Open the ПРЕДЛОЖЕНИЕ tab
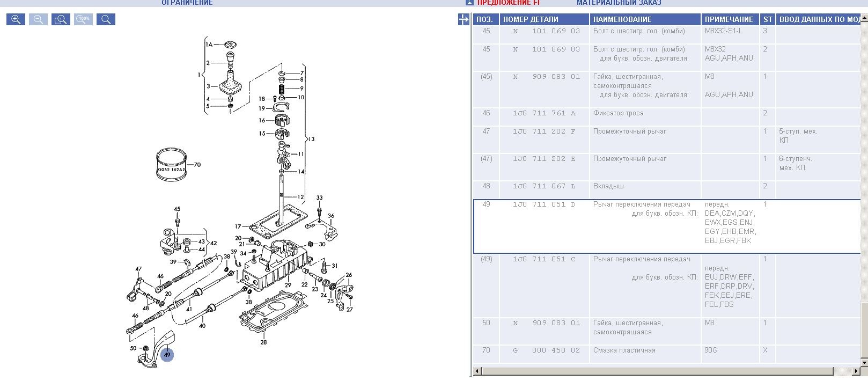This screenshot has height=381, width=868. tap(508, 3)
